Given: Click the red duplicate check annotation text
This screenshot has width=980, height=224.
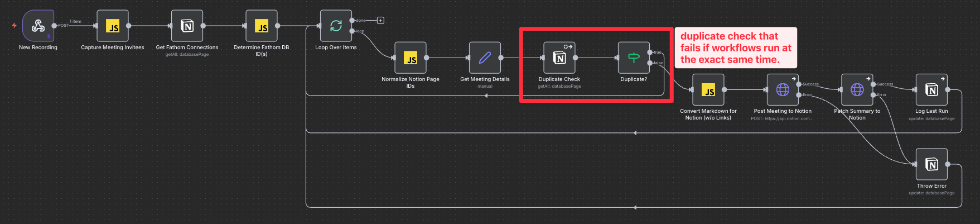Looking at the screenshot, I should coord(735,48).
